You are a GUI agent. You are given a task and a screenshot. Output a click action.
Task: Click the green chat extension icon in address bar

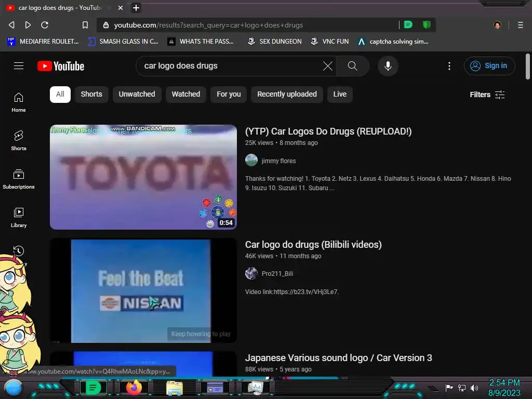point(408,25)
